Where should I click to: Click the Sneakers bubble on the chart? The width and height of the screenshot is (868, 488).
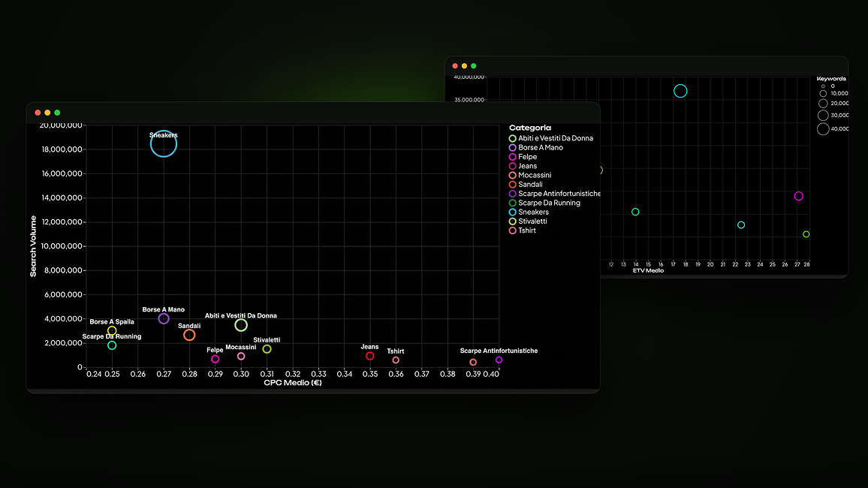point(163,144)
